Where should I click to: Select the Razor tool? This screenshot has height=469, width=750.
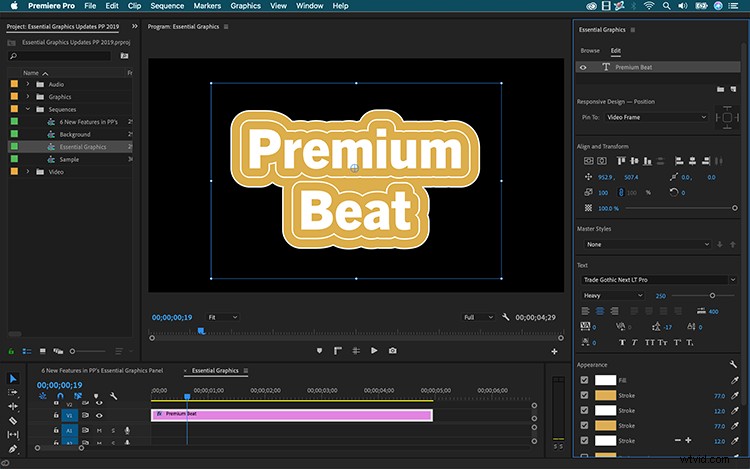coord(13,421)
